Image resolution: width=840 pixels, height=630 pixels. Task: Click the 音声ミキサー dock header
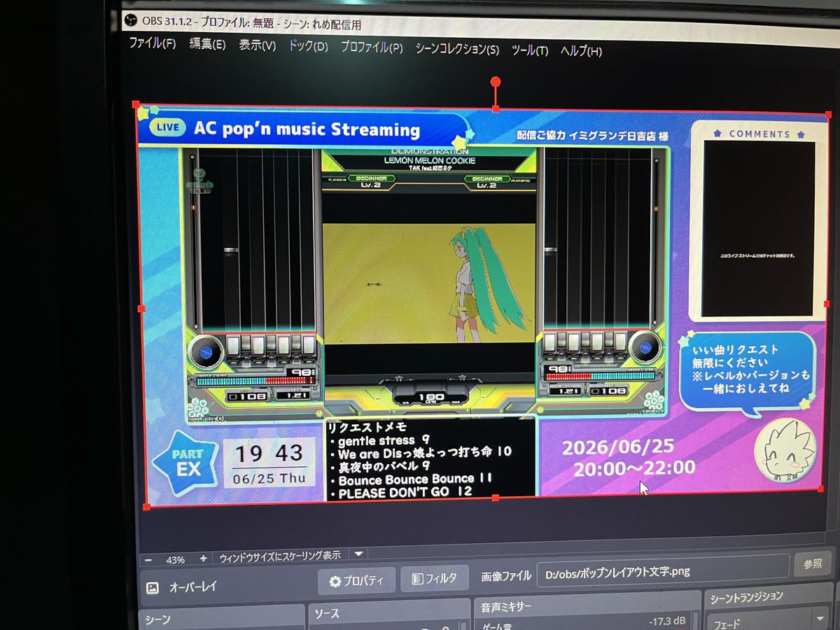pos(587,607)
